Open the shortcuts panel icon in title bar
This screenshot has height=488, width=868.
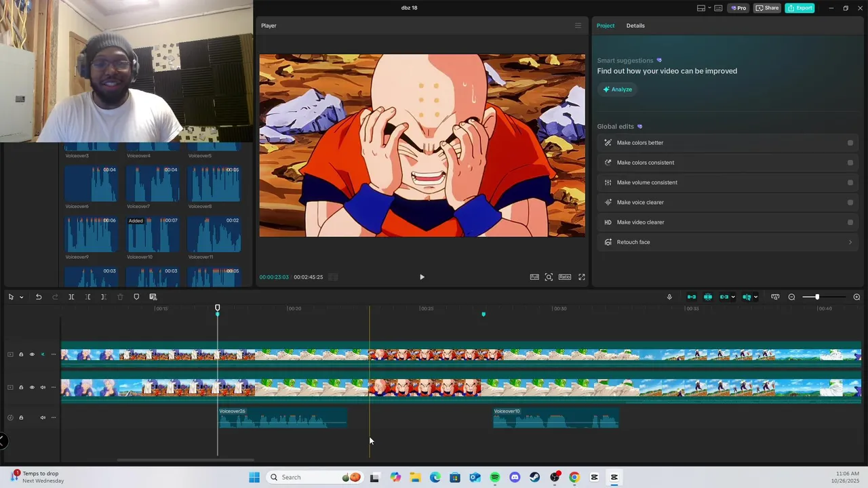718,8
